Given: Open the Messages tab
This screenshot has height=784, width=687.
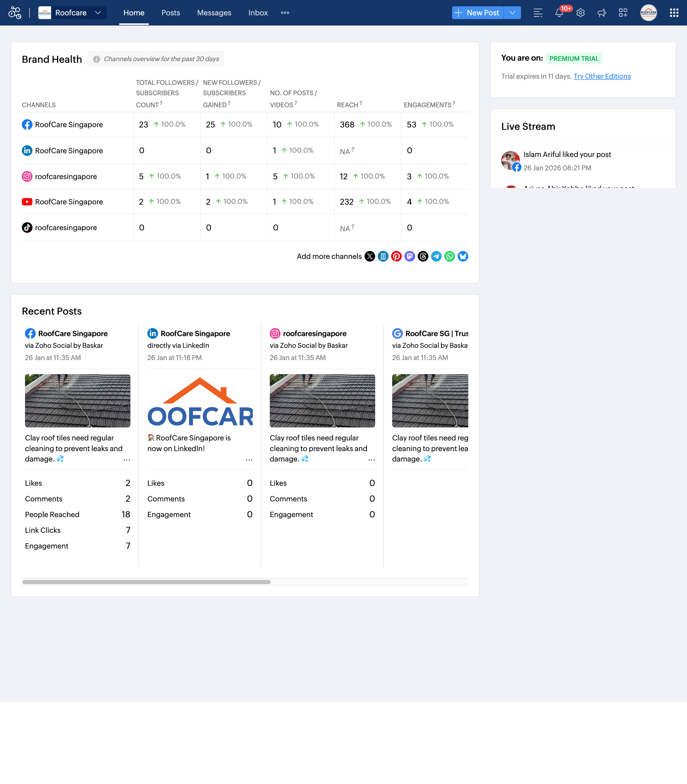Looking at the screenshot, I should (214, 13).
